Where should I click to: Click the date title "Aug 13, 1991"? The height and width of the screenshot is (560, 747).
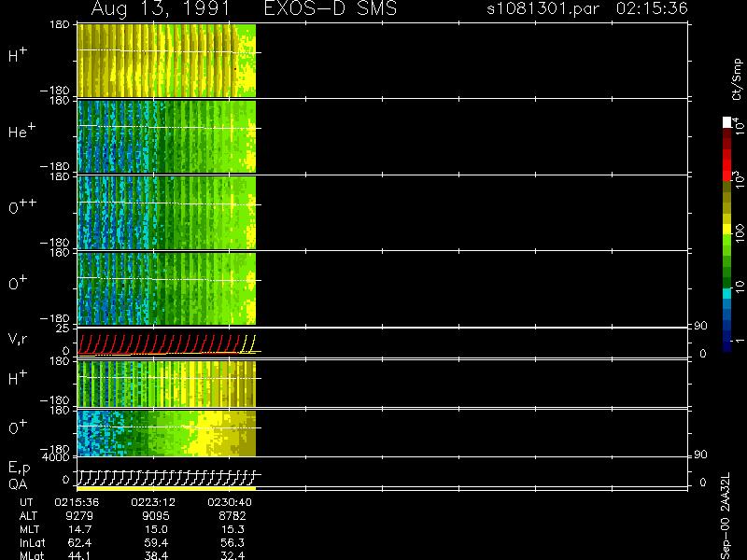161,9
